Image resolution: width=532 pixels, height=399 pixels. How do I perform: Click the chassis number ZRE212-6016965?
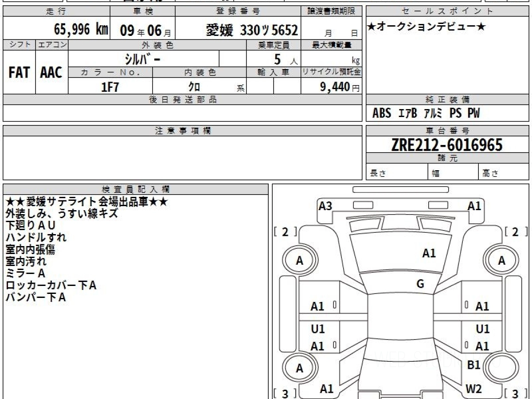pos(447,145)
